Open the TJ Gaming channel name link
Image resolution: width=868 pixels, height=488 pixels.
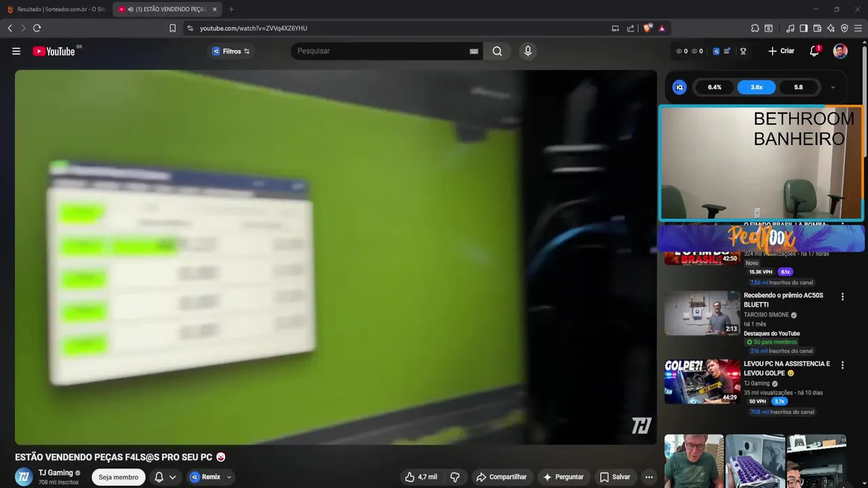click(56, 472)
